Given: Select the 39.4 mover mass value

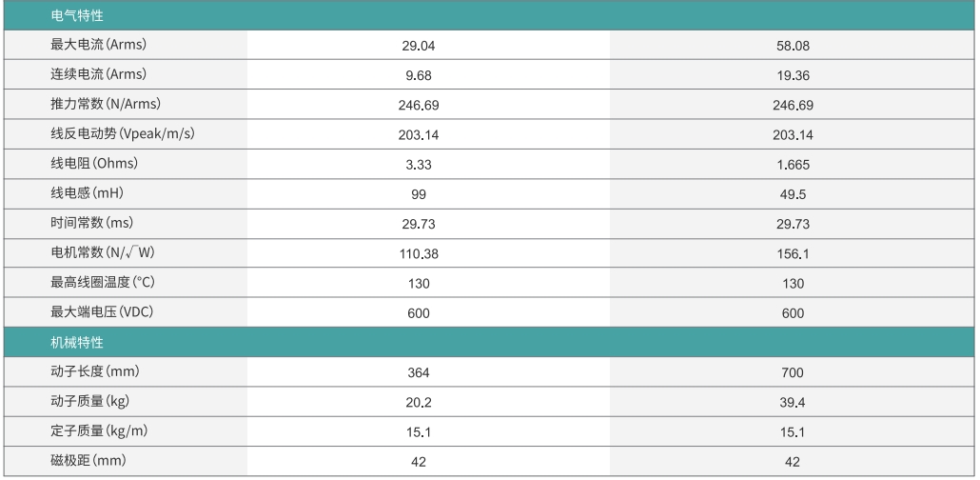Looking at the screenshot, I should tap(793, 403).
